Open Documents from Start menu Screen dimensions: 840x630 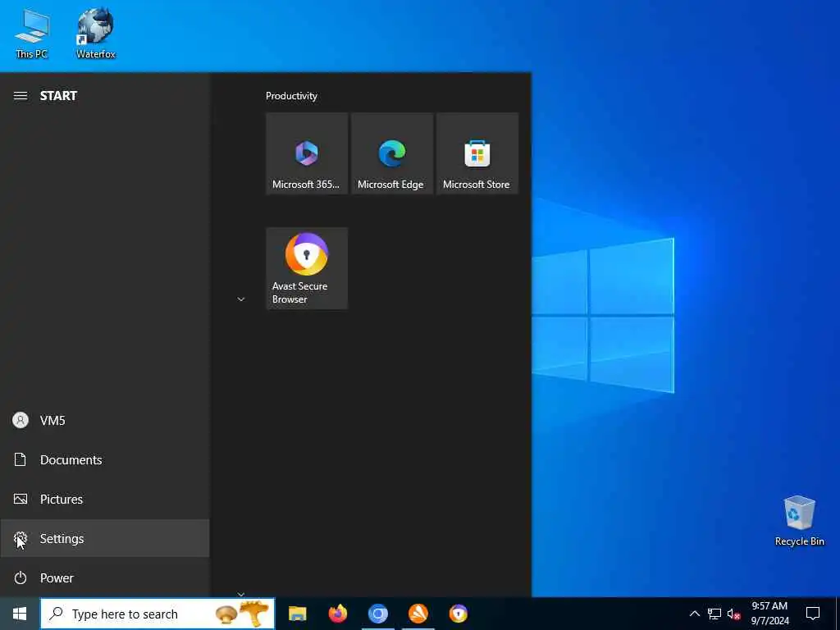pyautogui.click(x=105, y=459)
